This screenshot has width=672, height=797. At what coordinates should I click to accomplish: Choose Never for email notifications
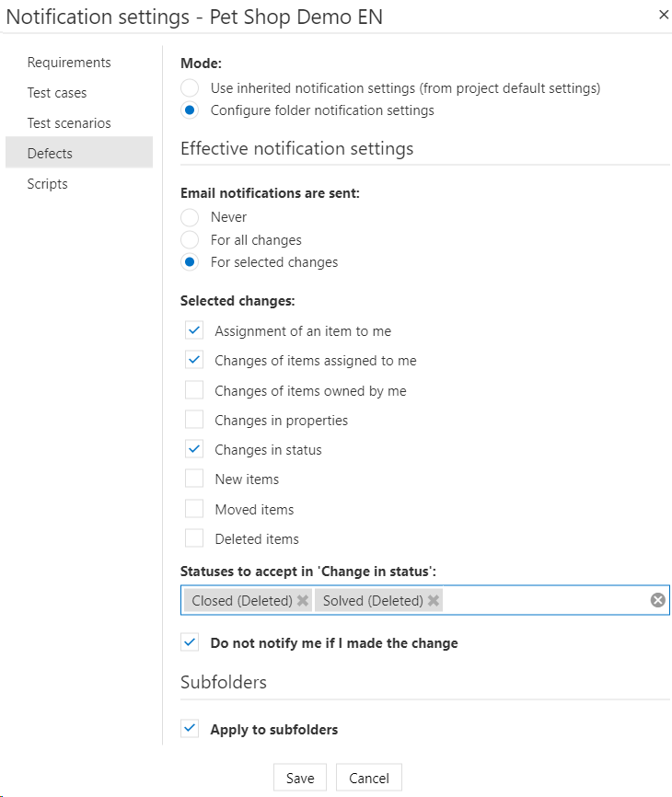(190, 217)
